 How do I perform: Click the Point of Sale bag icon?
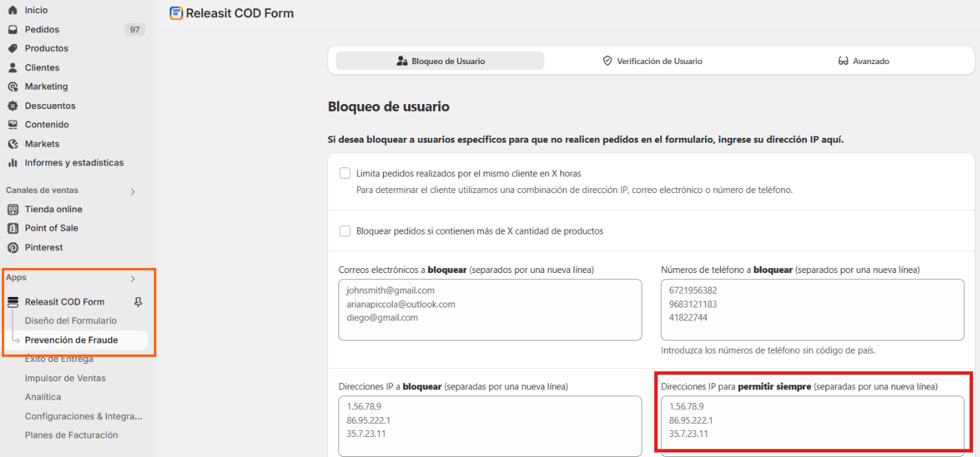click(12, 228)
